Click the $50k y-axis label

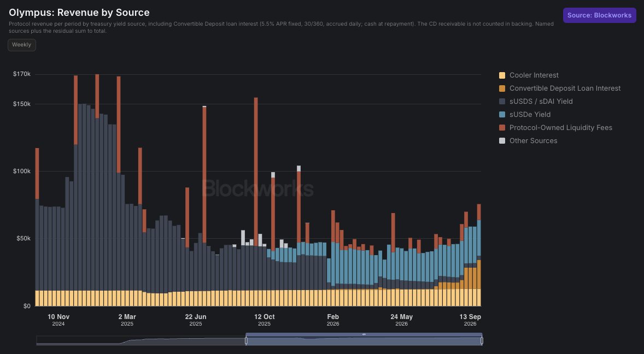click(23, 238)
